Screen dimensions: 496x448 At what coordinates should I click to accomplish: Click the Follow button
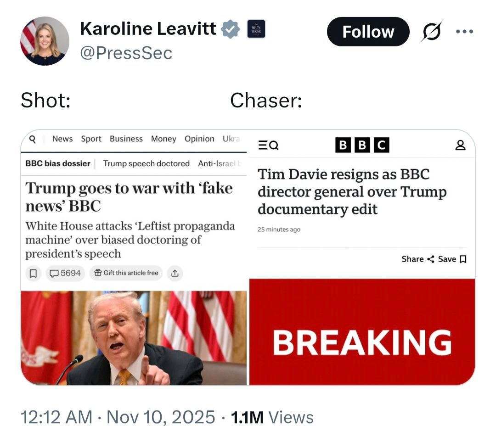point(368,32)
